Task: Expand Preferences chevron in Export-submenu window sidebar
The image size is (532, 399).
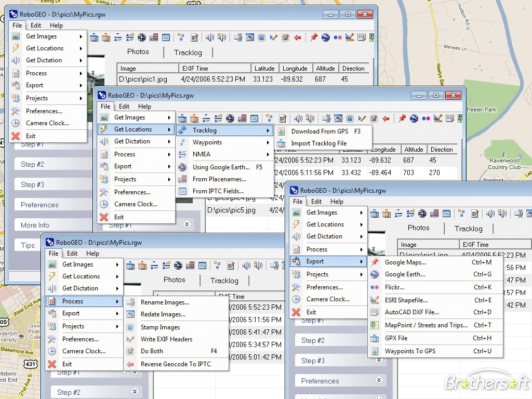Action: [379, 380]
